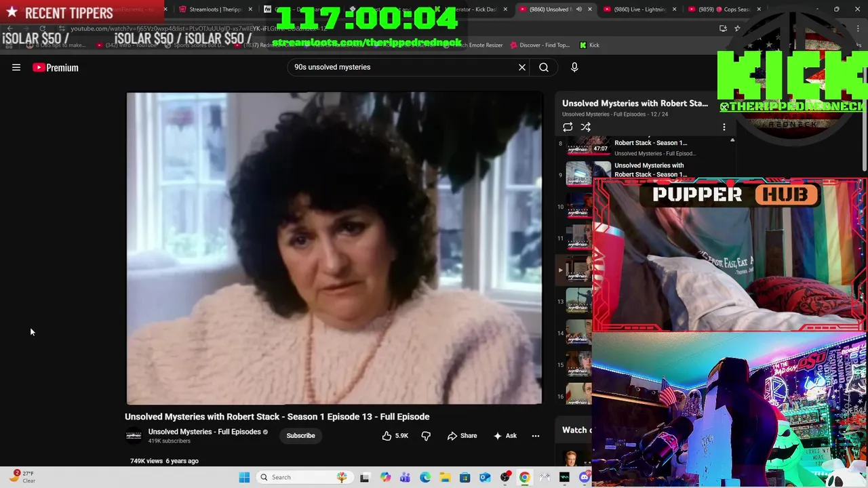The image size is (868, 488).
Task: Toggle playlist loop
Action: pyautogui.click(x=568, y=127)
